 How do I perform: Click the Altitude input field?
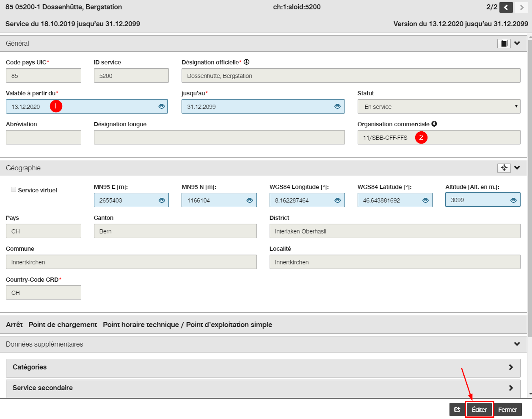(482, 200)
